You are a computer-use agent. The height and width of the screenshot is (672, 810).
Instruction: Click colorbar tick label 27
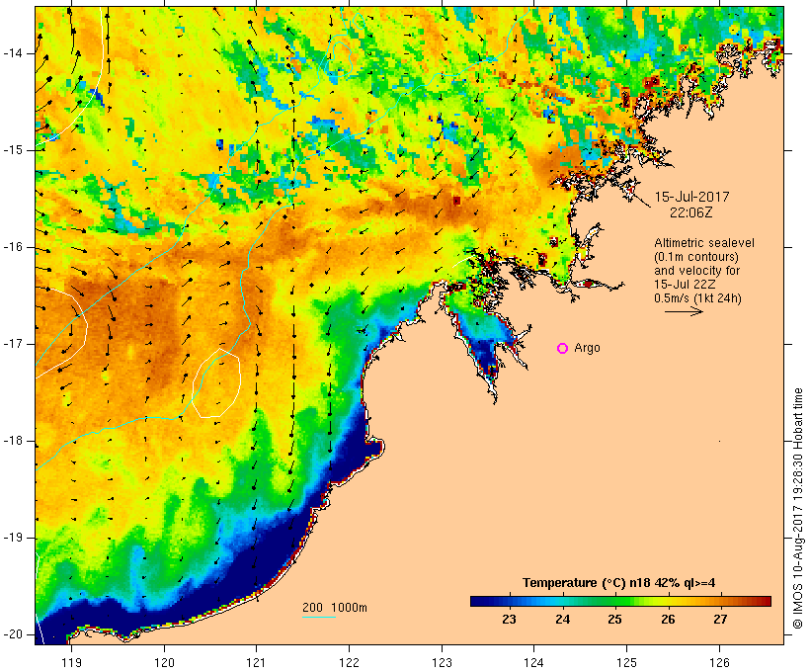(721, 620)
